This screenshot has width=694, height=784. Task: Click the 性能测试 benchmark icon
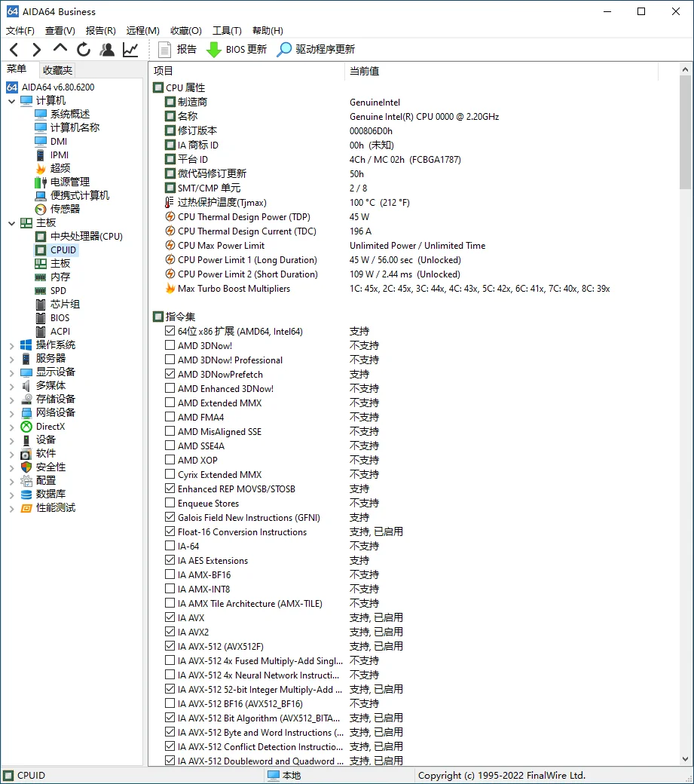[26, 508]
